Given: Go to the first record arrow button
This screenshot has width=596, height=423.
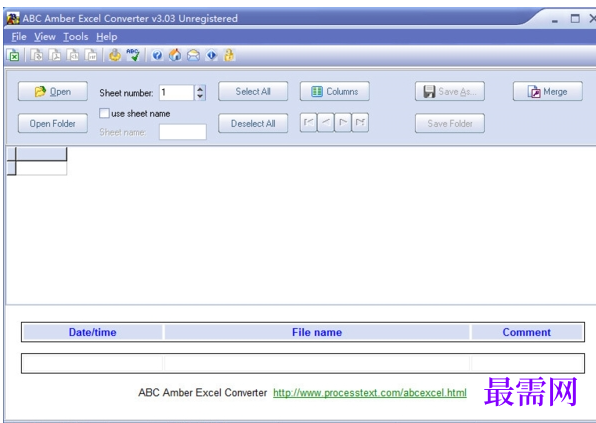Looking at the screenshot, I should click(x=308, y=122).
